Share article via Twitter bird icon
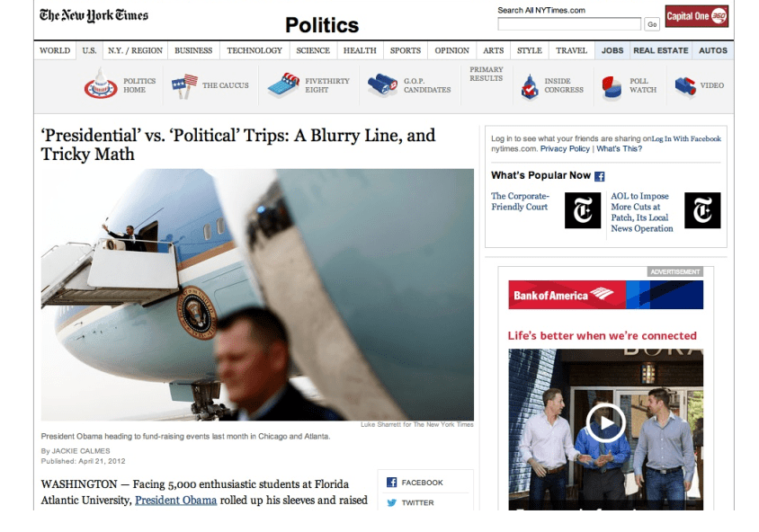 391,502
